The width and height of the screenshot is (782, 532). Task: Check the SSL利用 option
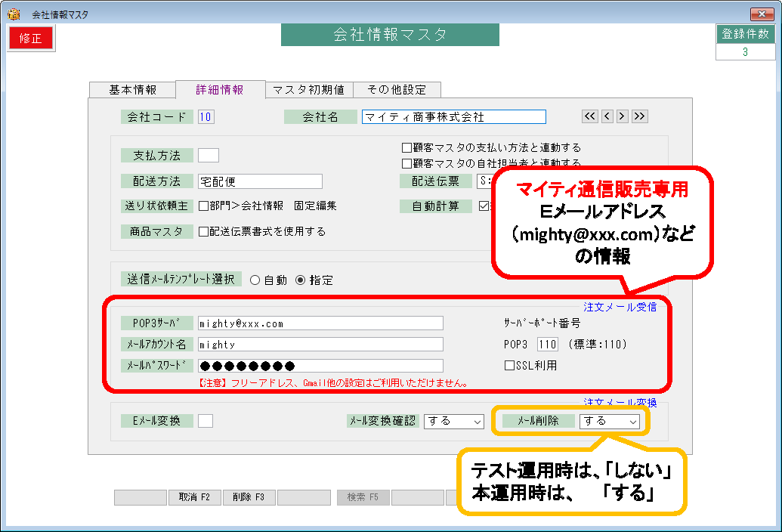pyautogui.click(x=509, y=366)
